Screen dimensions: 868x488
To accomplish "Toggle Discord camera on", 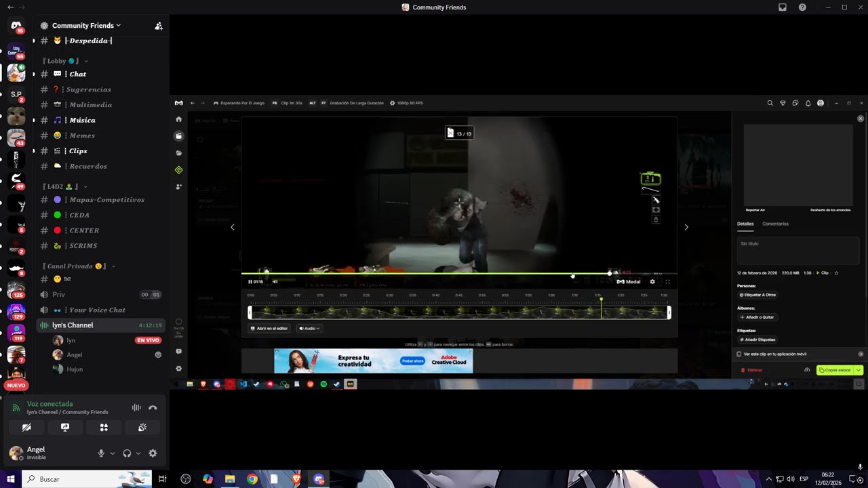I will pyautogui.click(x=26, y=428).
